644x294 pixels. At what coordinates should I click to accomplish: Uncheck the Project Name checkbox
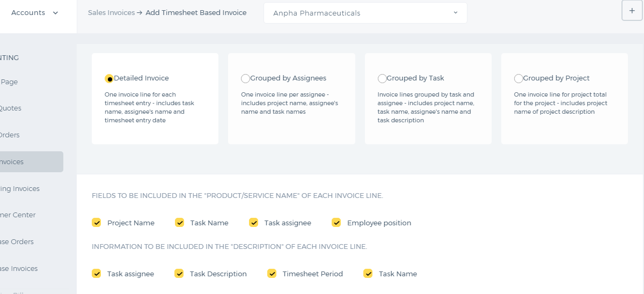point(97,223)
